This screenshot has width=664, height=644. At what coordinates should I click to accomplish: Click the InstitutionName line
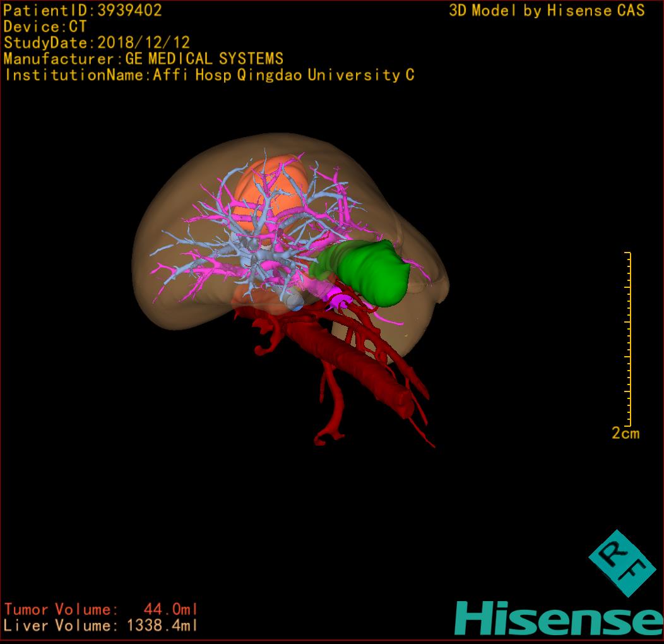pyautogui.click(x=209, y=75)
